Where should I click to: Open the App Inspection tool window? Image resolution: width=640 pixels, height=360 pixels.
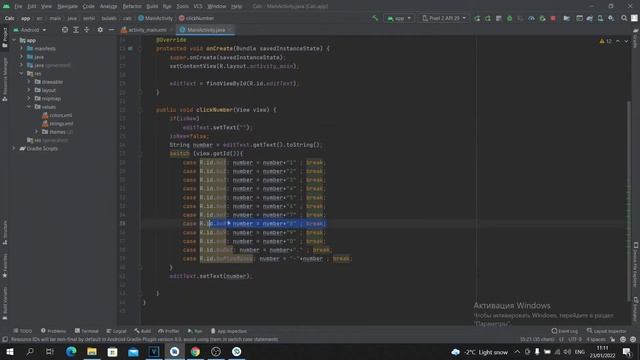[229, 331]
